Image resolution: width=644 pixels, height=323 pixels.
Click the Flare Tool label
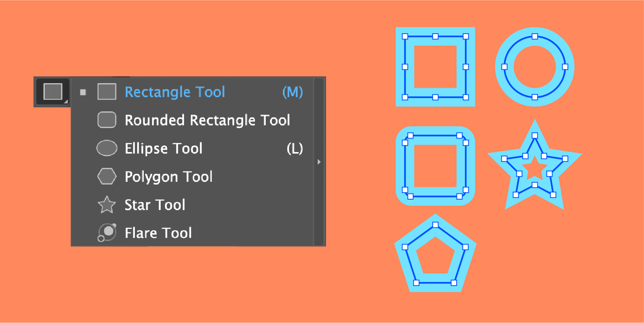point(158,233)
